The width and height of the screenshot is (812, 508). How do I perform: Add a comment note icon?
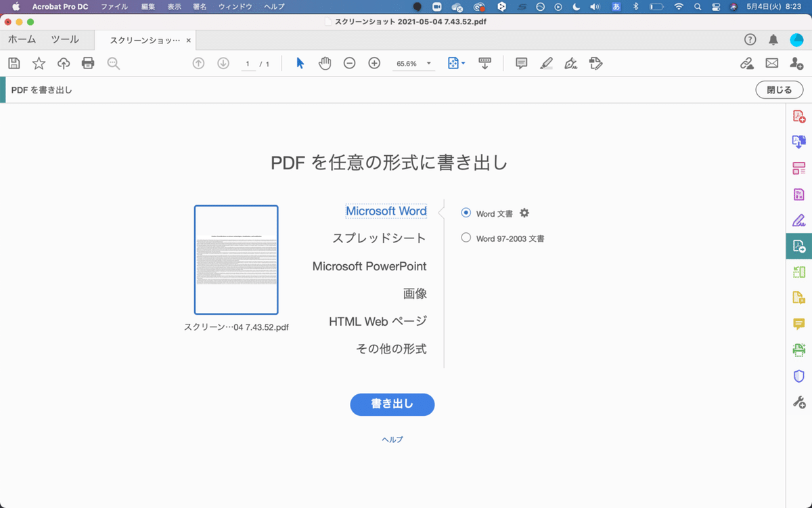point(522,63)
